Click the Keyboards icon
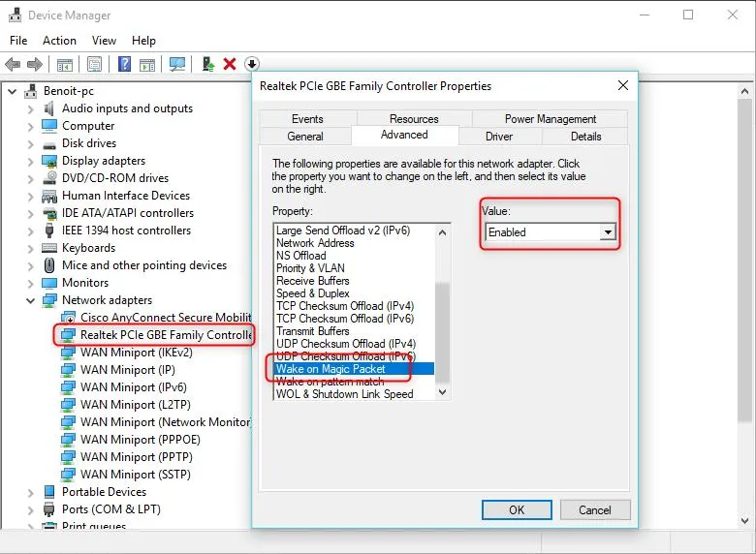Screen dimensions: 756x554 49,248
